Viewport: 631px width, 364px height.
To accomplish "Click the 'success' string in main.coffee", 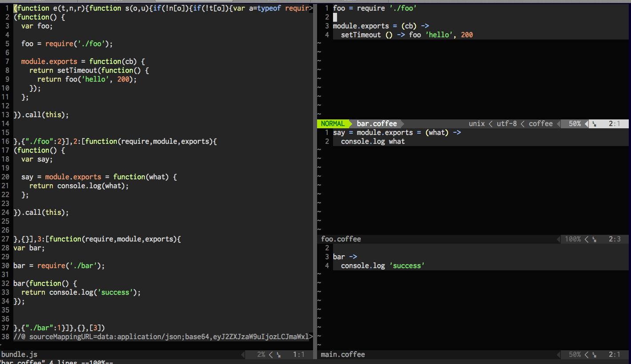I will click(407, 266).
